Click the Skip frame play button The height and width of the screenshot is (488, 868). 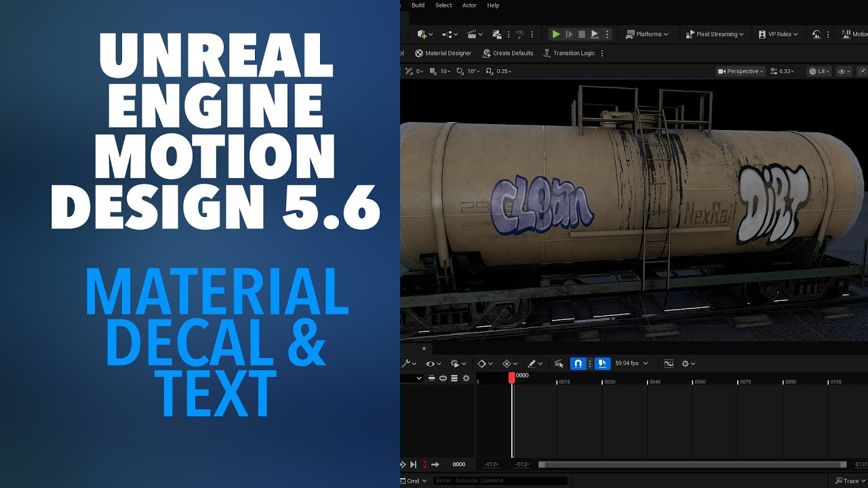click(x=569, y=34)
